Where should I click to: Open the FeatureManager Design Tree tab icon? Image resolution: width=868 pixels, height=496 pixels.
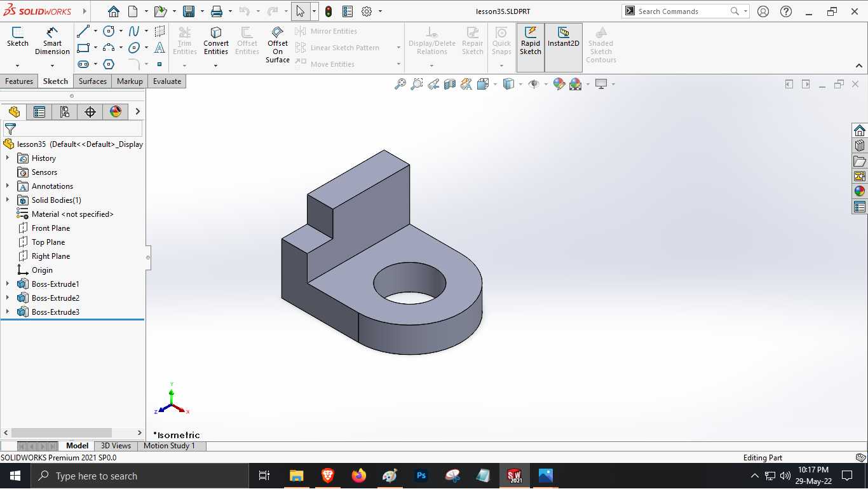point(14,112)
